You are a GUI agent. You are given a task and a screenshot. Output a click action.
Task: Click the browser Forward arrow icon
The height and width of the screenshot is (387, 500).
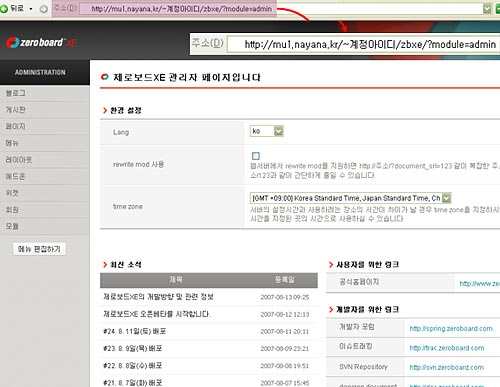click(43, 9)
